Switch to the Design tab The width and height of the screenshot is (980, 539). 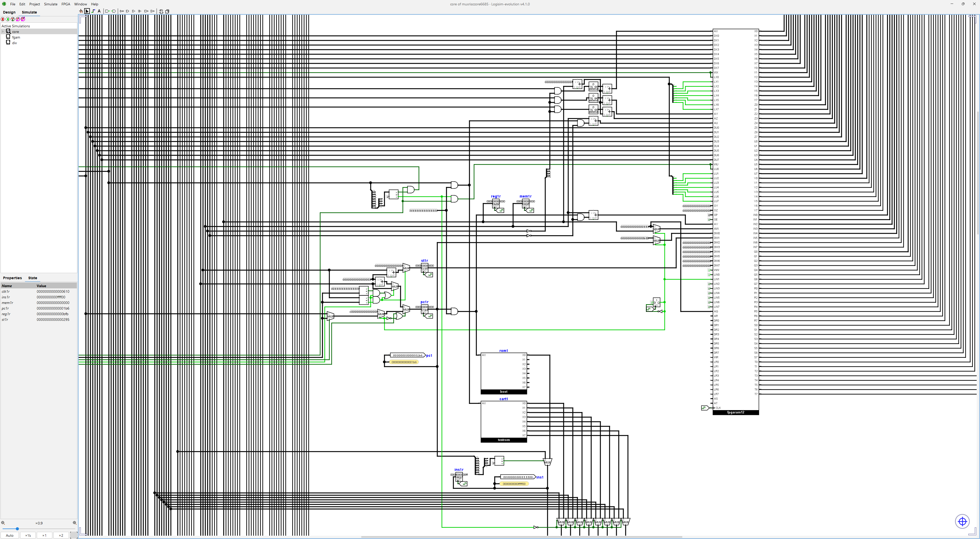coord(9,12)
